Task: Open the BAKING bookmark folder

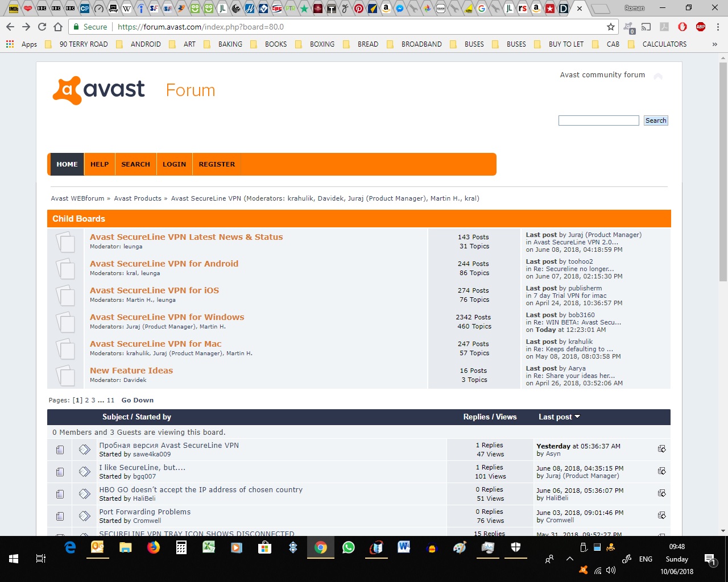Action: coord(223,44)
